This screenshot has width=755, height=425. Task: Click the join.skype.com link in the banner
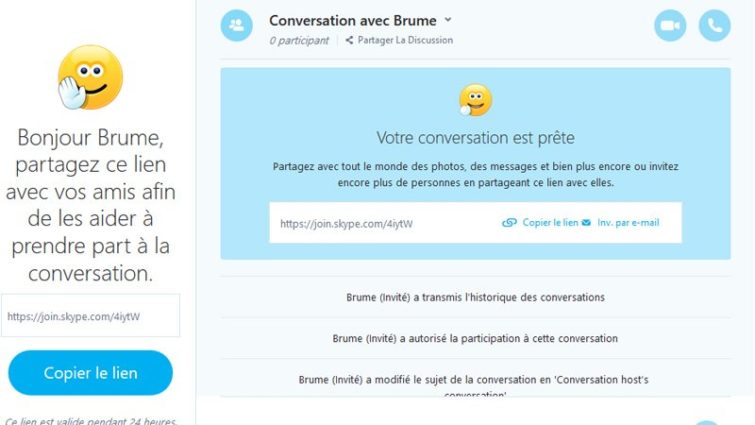point(346,224)
